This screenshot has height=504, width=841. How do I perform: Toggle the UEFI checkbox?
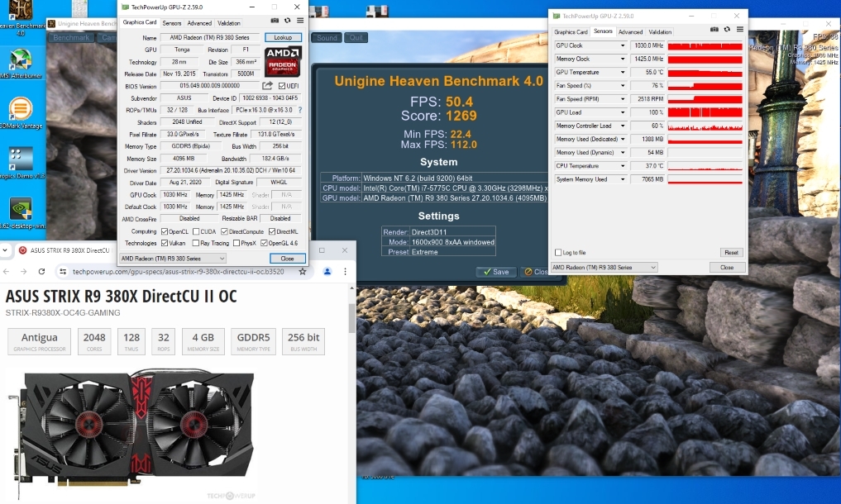click(x=282, y=86)
